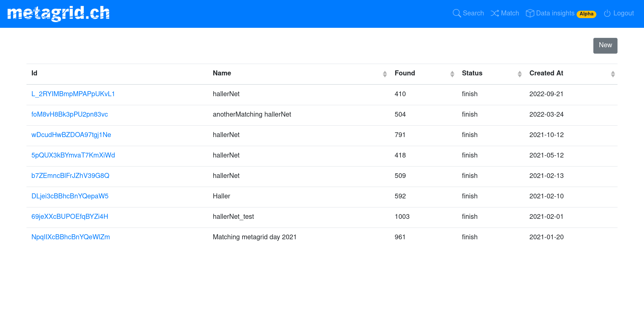Click the yellow Alpha badge
The width and height of the screenshot is (644, 314).
(586, 14)
